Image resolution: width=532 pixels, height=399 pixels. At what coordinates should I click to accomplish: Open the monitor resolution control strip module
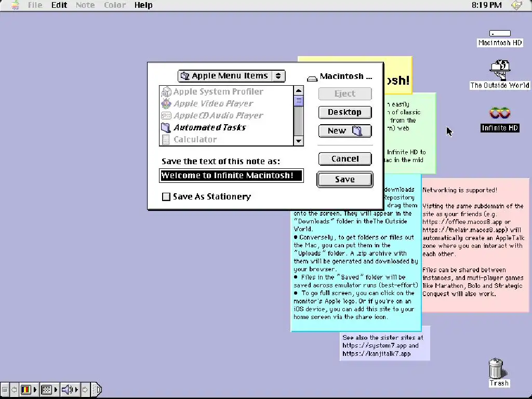coord(49,390)
